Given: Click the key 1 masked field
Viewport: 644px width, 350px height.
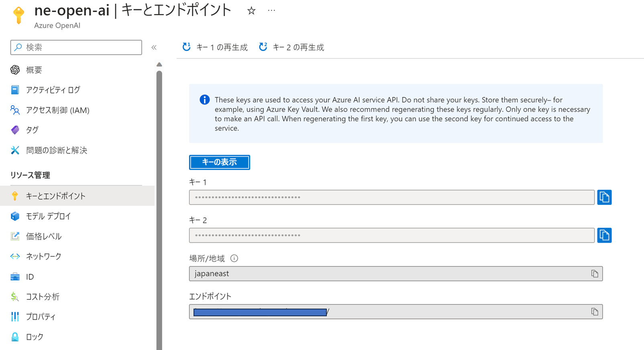Looking at the screenshot, I should coord(391,197).
